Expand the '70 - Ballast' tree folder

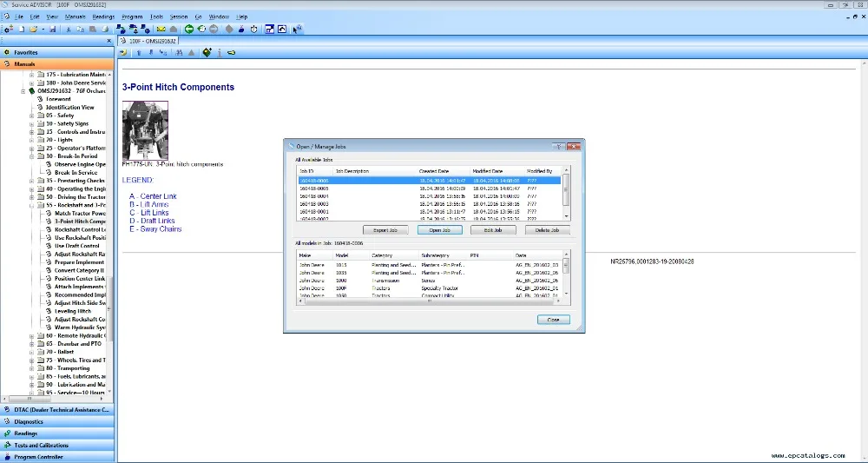(x=31, y=352)
